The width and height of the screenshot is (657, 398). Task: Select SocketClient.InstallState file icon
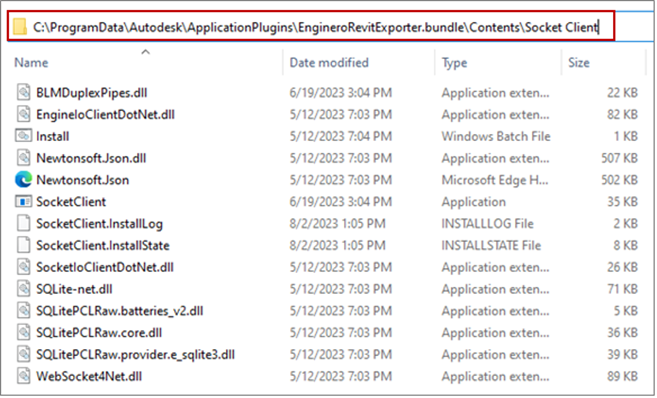pos(23,245)
